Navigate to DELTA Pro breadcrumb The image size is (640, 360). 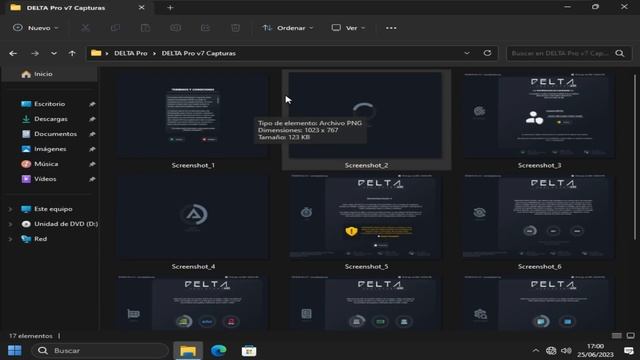[131, 53]
